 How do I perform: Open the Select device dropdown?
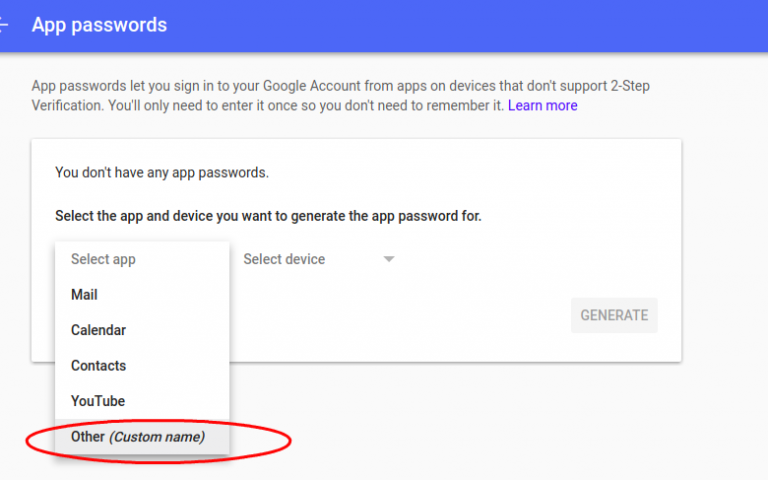point(284,259)
